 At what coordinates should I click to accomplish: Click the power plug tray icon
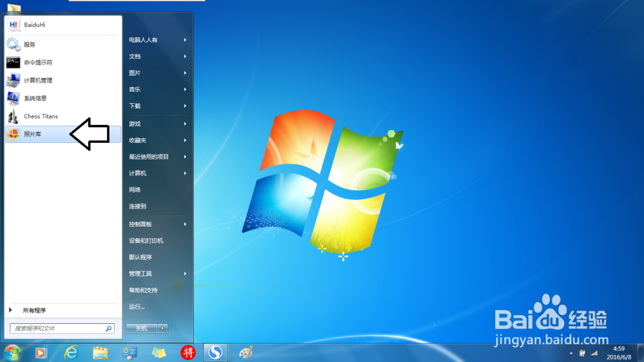pos(582,353)
